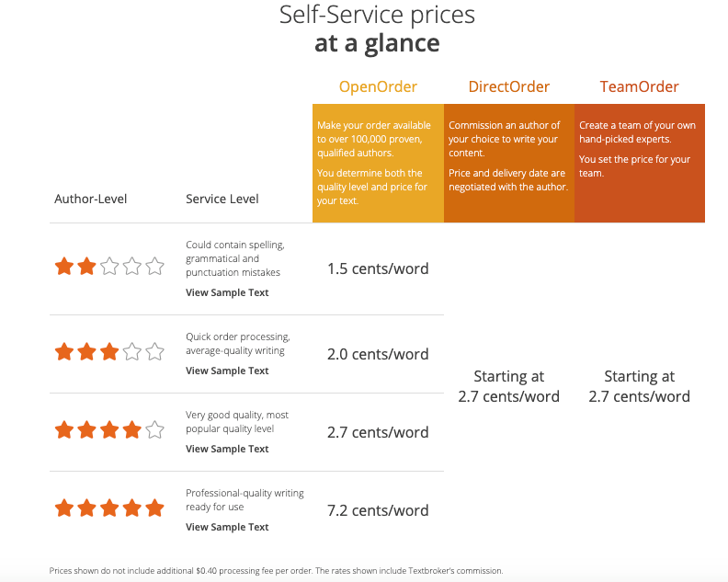Select the TeamOrder column heading
This screenshot has width=728, height=582.
[x=639, y=87]
